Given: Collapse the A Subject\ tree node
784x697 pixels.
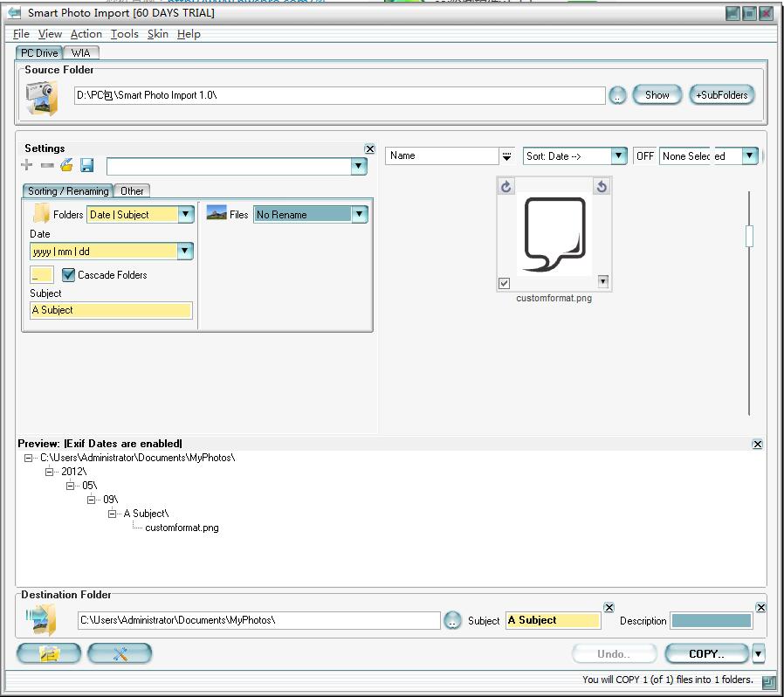Looking at the screenshot, I should pos(112,514).
